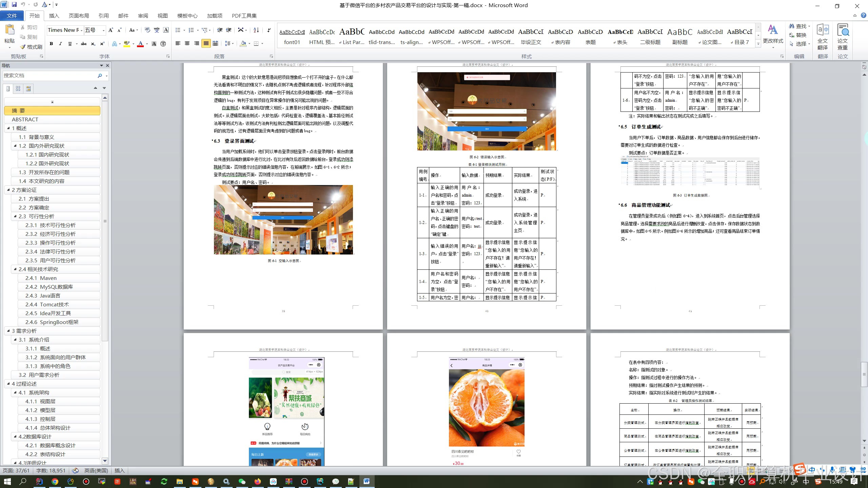Click the bullet list icon

178,30
